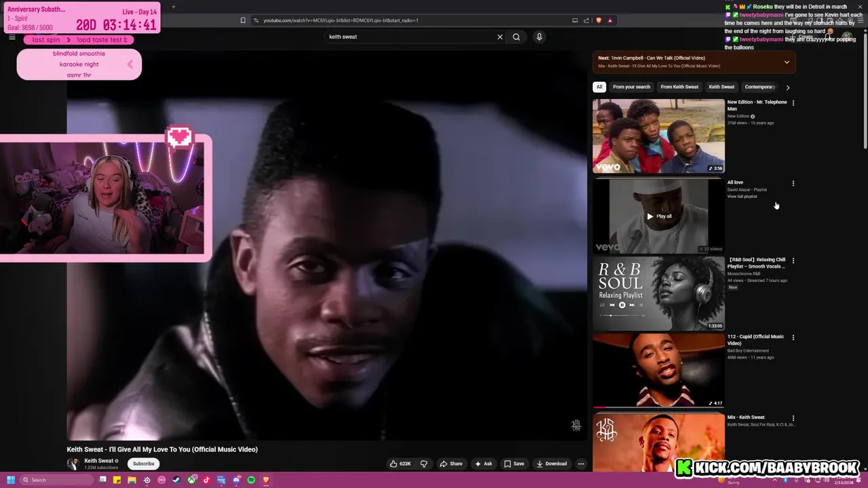Select the 'Keith Sweat' topic chip

(722, 87)
